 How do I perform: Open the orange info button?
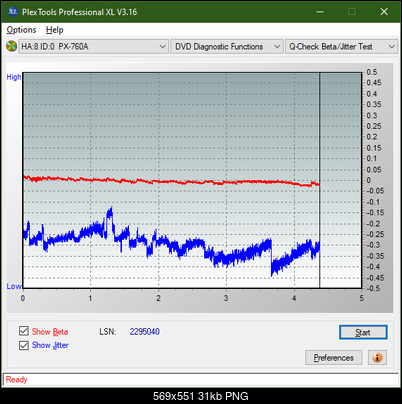(377, 357)
